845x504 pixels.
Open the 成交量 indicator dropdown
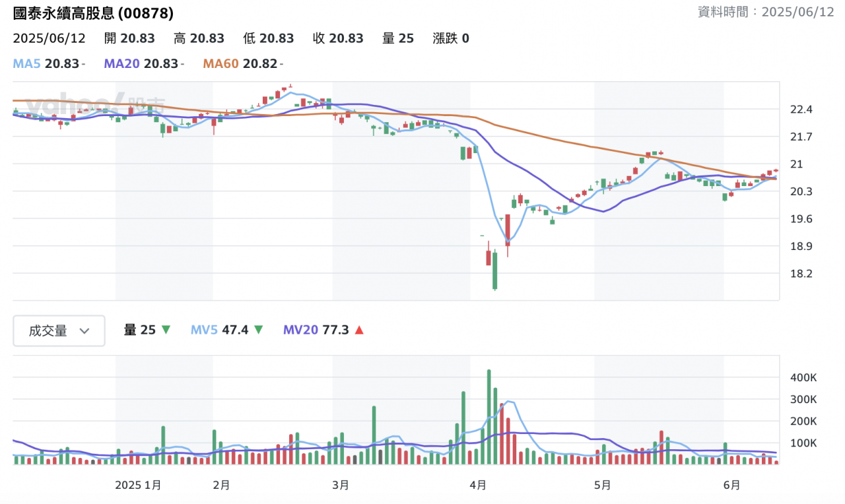click(x=59, y=331)
